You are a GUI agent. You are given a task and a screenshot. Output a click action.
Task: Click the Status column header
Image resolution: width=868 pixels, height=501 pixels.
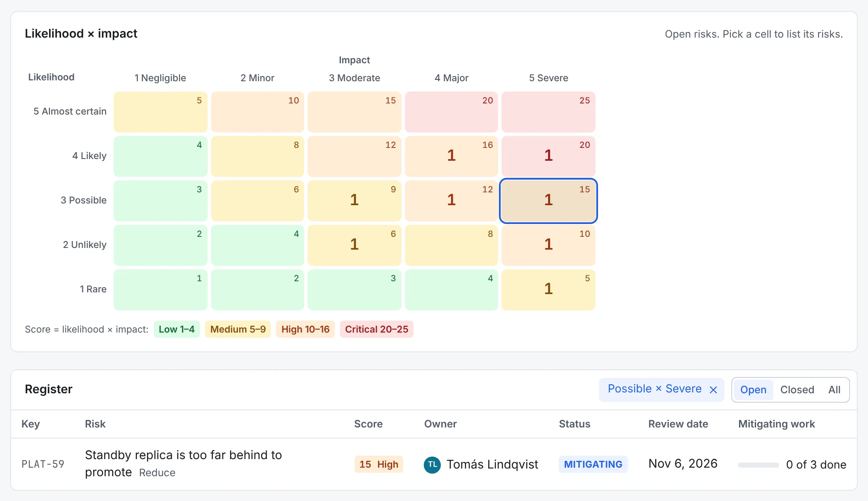[x=575, y=424]
